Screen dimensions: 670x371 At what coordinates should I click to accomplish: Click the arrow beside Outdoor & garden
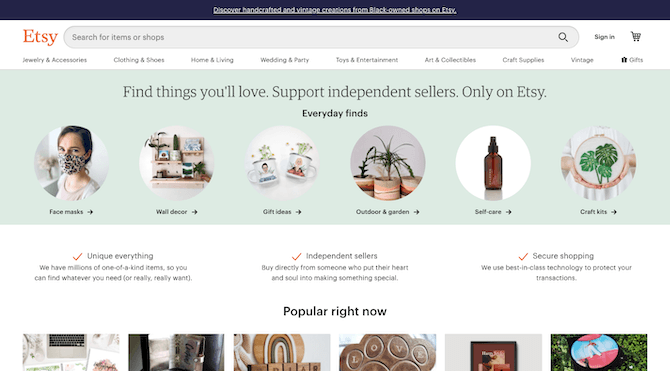[x=416, y=212]
